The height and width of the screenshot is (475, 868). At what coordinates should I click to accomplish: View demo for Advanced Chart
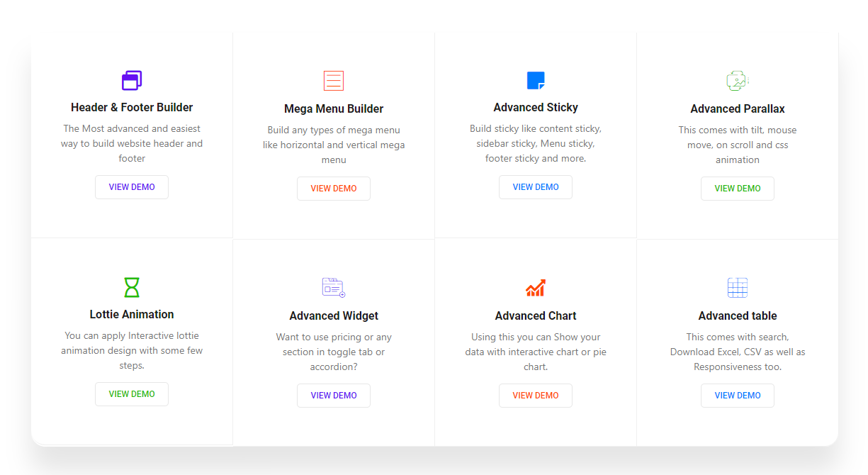click(x=536, y=396)
